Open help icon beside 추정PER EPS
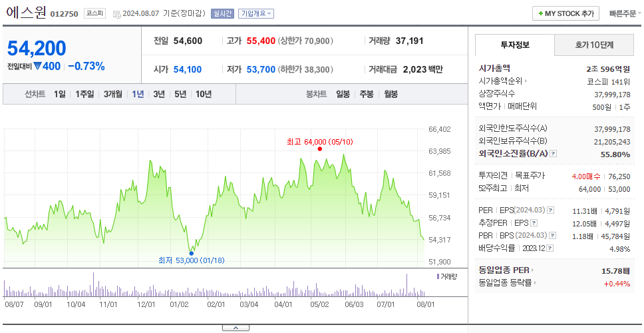The width and height of the screenshot is (644, 333). pos(534,223)
